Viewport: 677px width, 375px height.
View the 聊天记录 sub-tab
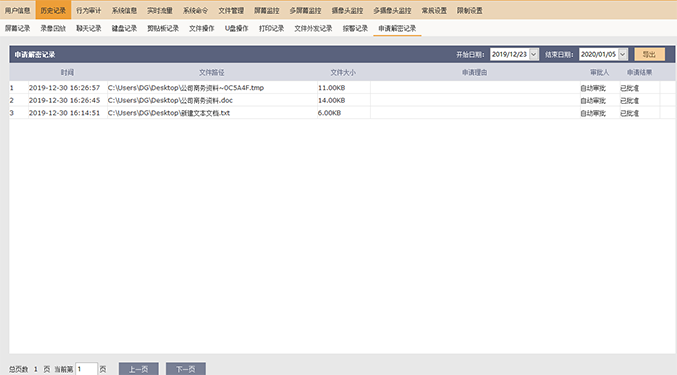[x=89, y=28]
